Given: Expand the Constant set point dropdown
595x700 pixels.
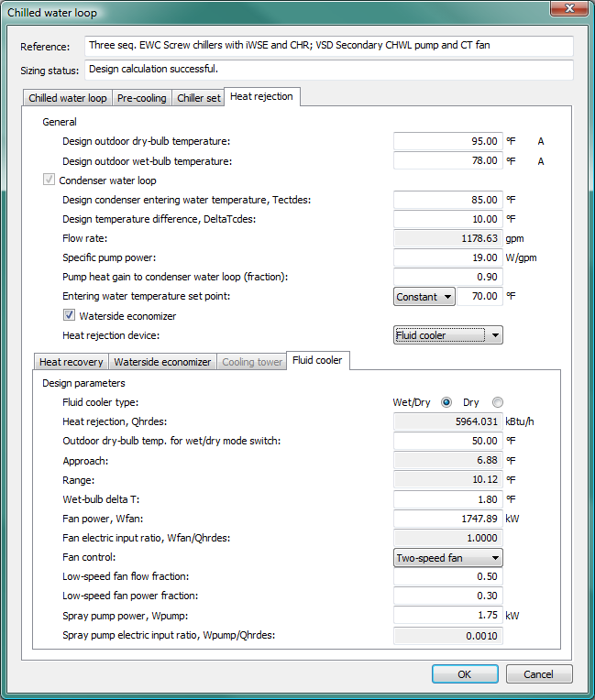Looking at the screenshot, I should [424, 297].
